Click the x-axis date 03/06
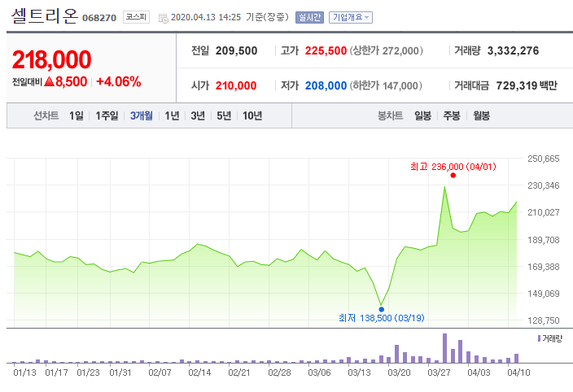The height and width of the screenshot is (392, 573). (x=319, y=372)
